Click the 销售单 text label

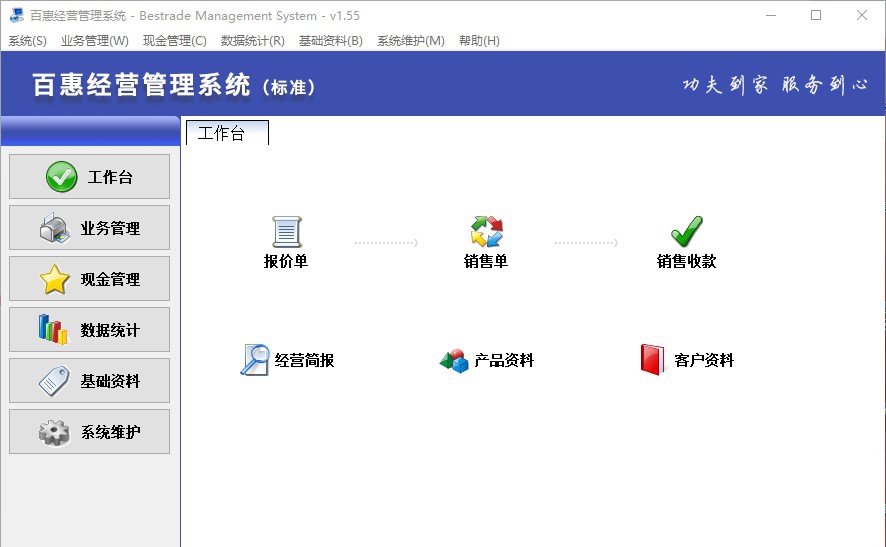[x=486, y=261]
